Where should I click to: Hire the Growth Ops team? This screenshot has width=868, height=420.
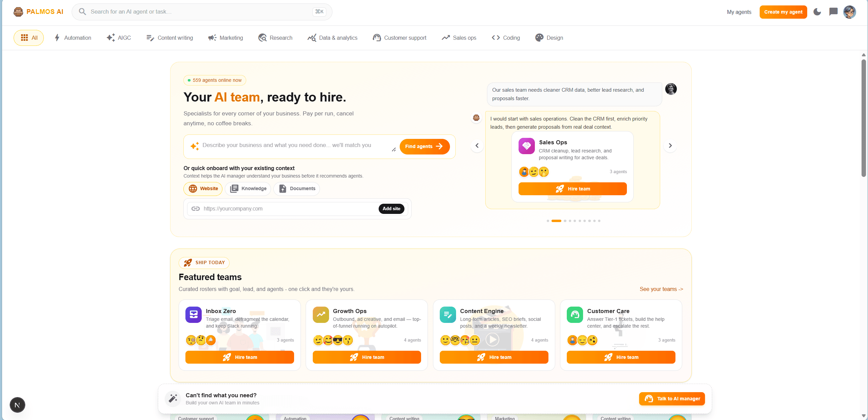coord(367,357)
